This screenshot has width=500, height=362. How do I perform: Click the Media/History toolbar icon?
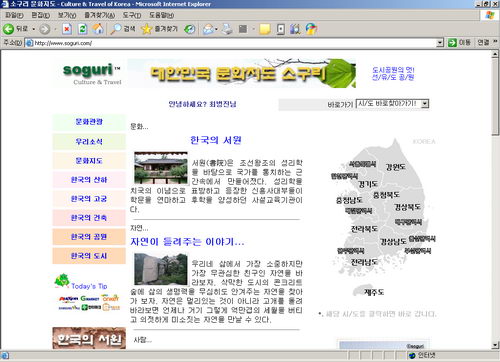pyautogui.click(x=190, y=29)
